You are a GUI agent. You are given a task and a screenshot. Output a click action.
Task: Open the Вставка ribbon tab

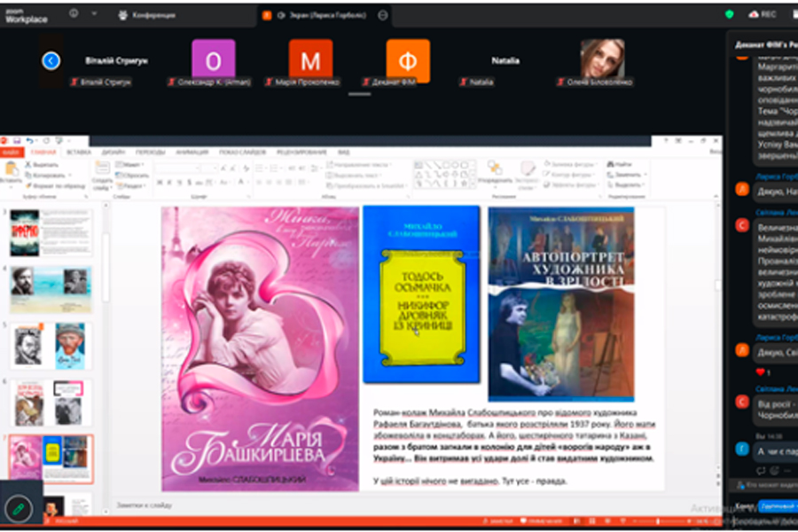coord(78,153)
